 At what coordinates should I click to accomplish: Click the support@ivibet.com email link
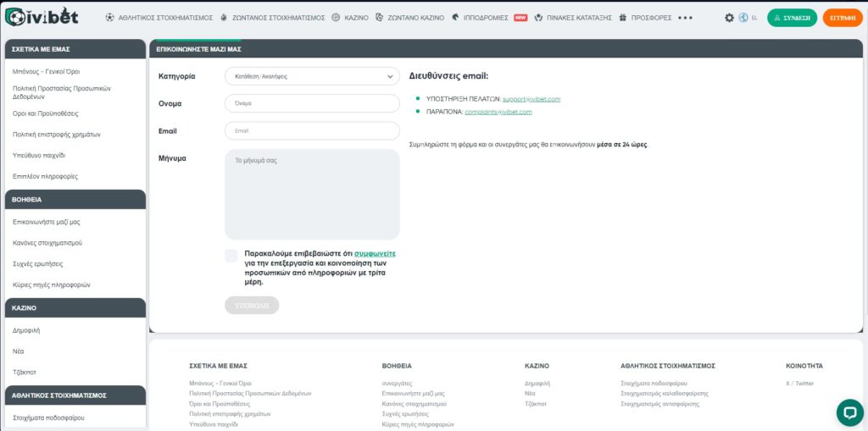(531, 99)
